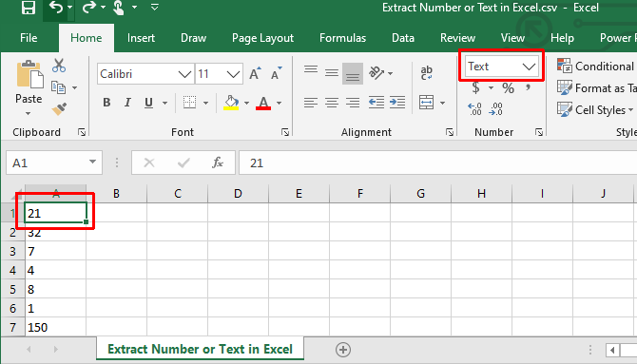Image resolution: width=637 pixels, height=364 pixels.
Task: Click Center alignment icon
Action: [332, 103]
